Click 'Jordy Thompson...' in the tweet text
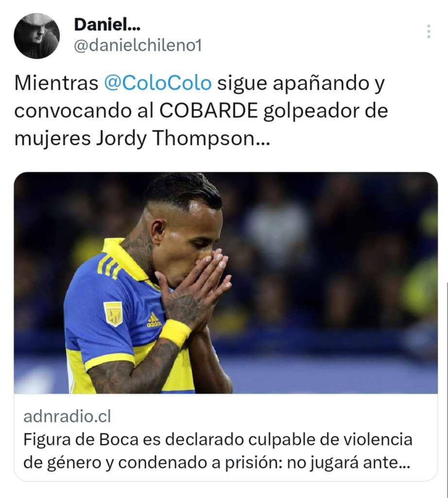 click(183, 139)
